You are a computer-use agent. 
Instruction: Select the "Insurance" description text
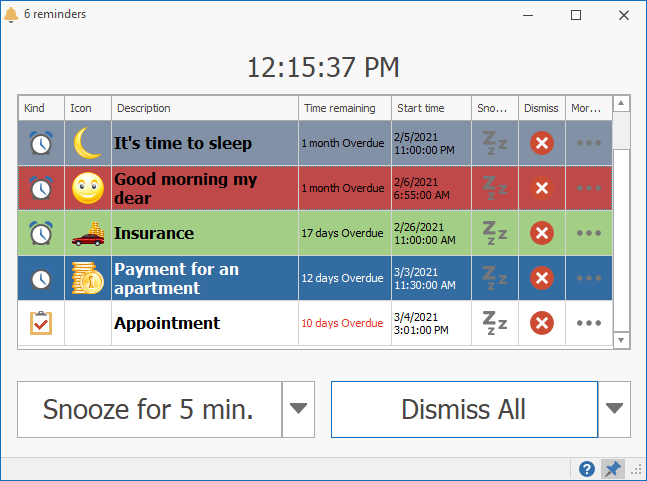154,233
